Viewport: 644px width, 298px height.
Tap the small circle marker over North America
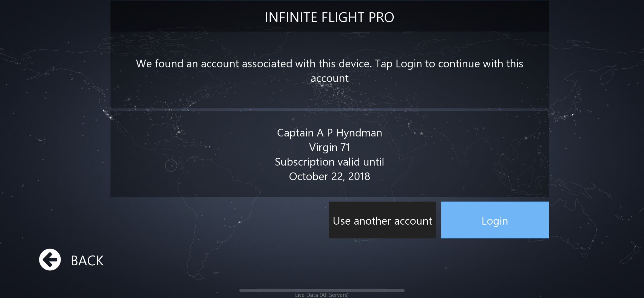click(129, 98)
